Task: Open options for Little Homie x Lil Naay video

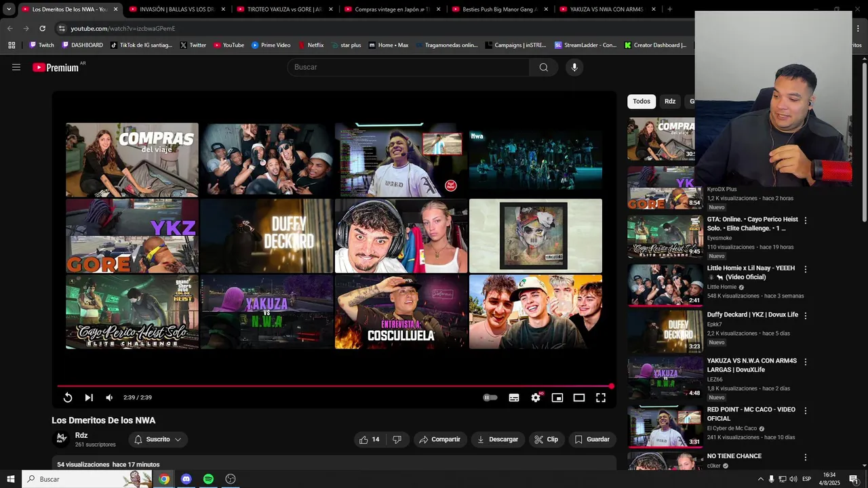Action: tap(806, 269)
